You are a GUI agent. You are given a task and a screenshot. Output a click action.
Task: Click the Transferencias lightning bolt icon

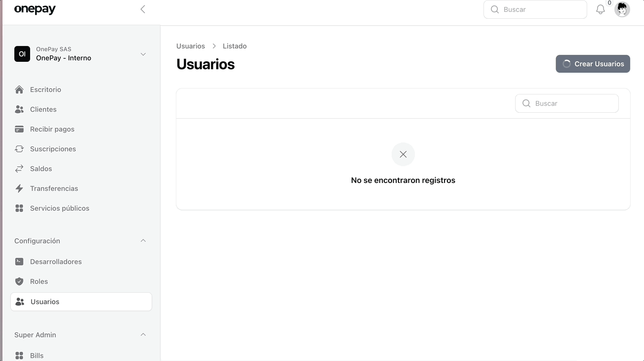[x=19, y=188]
